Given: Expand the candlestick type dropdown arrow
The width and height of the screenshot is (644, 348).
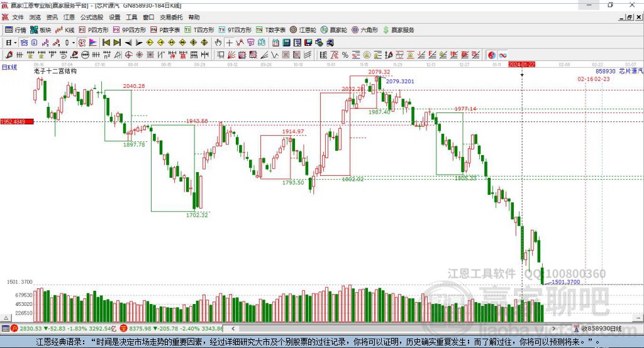Looking at the screenshot, I should point(74,43).
